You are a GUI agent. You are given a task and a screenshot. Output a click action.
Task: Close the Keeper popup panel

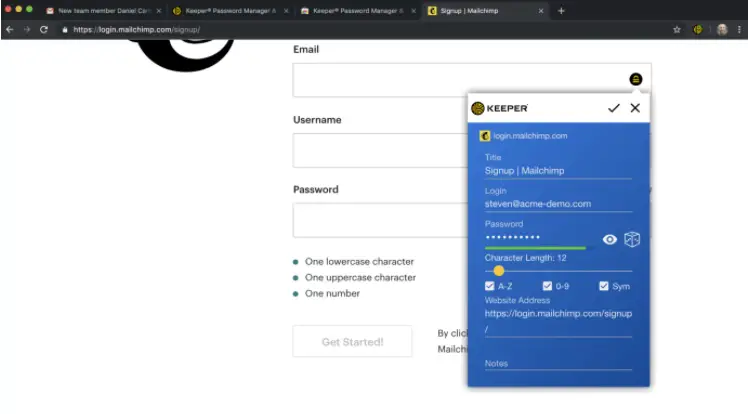click(x=635, y=108)
